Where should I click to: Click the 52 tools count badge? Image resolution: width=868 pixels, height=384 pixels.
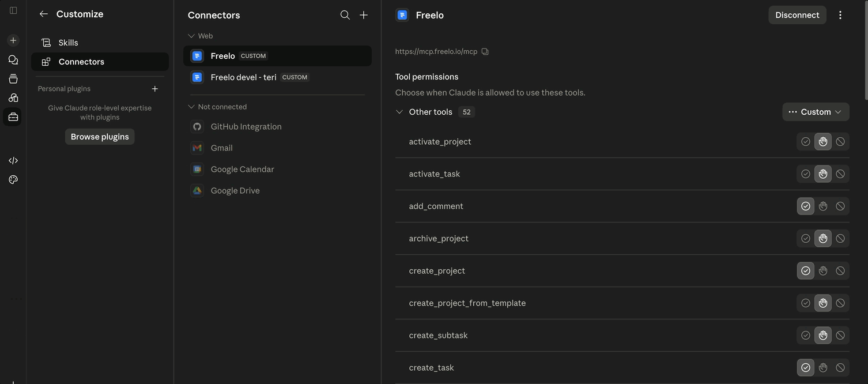pos(466,112)
